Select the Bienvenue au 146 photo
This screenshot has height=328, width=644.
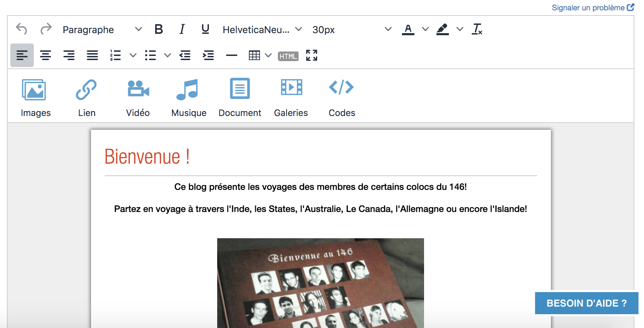tap(321, 283)
